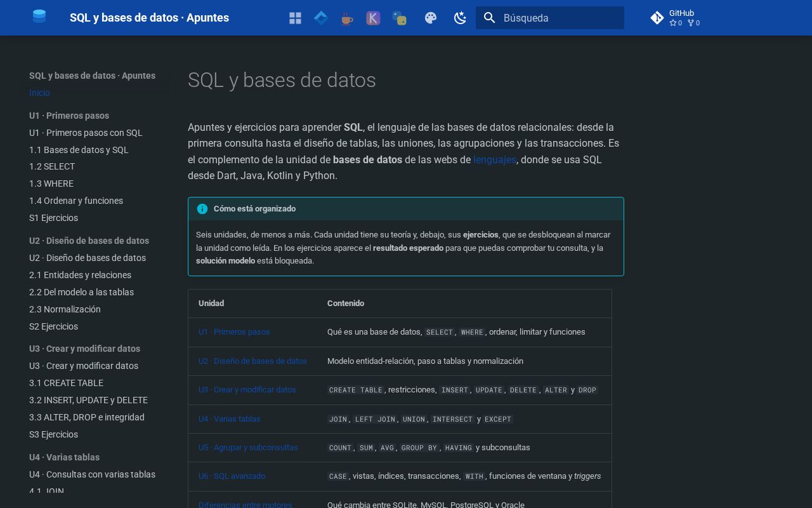Image resolution: width=812 pixels, height=508 pixels.
Task: Open 1.4 Ordenar y funciones
Action: pos(76,201)
